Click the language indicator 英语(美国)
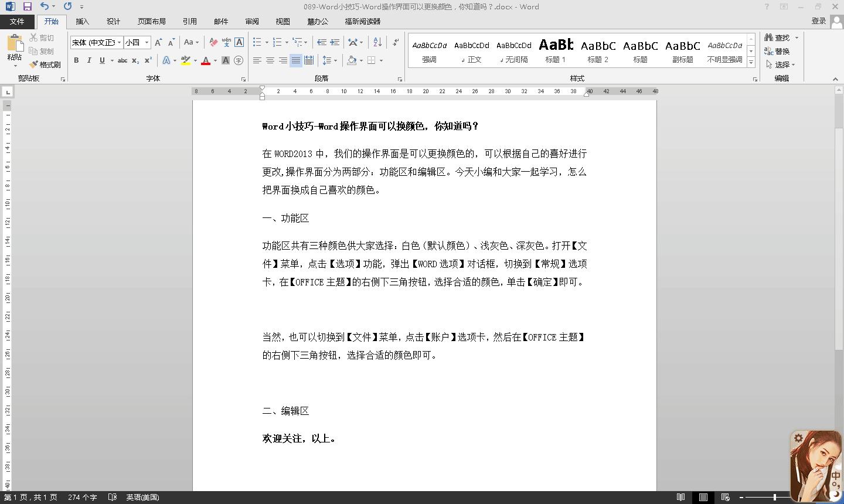Viewport: 844px width, 504px height. click(x=142, y=497)
